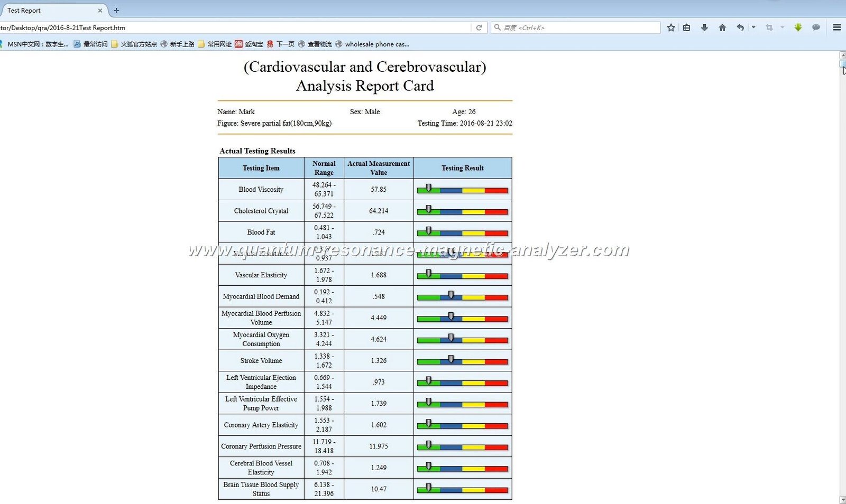Reload the Test Report page

(x=479, y=27)
